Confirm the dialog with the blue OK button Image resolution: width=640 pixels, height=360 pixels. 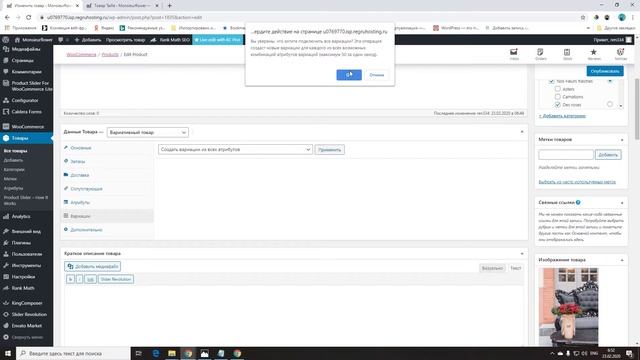pyautogui.click(x=349, y=75)
